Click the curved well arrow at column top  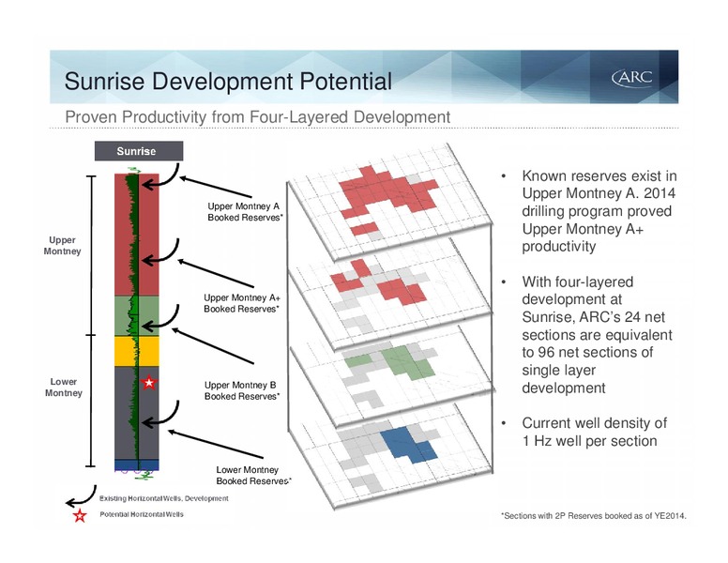tap(160, 176)
